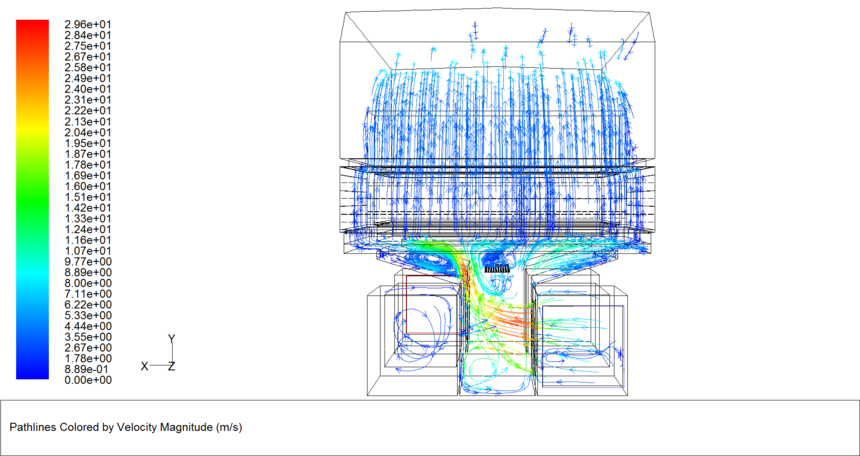Viewport: 860px width, 456px height.
Task: Click the 1.24e+01 legend value
Action: click(x=88, y=229)
